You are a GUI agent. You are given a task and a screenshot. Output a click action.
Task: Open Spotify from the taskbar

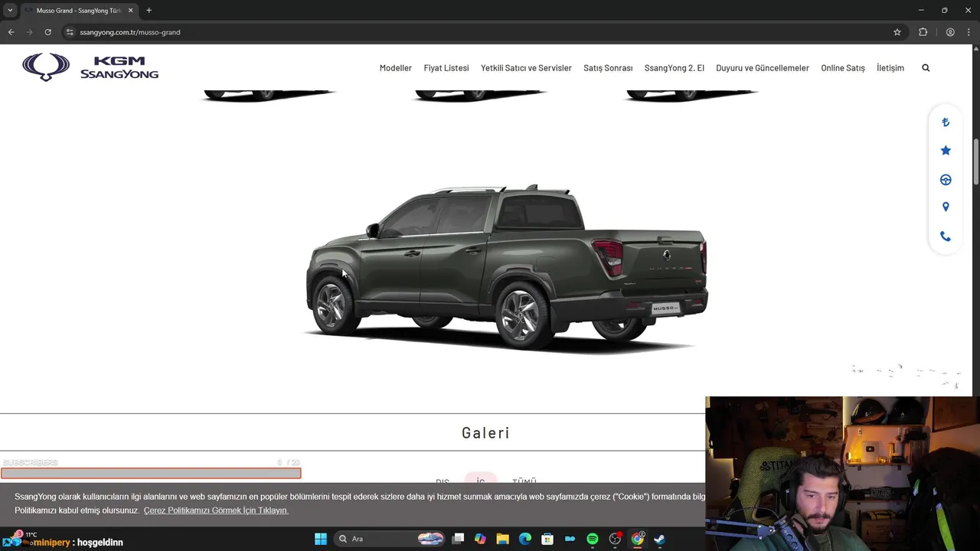click(593, 539)
